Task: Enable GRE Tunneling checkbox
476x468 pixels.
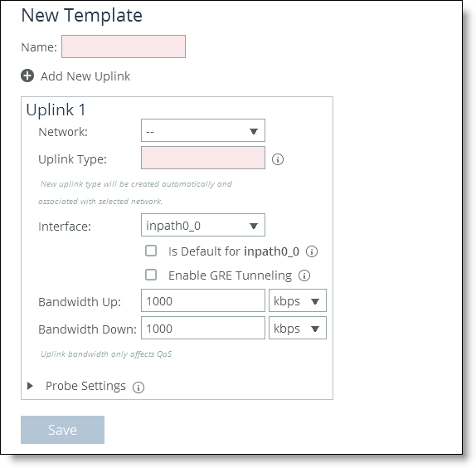Action: click(x=151, y=275)
